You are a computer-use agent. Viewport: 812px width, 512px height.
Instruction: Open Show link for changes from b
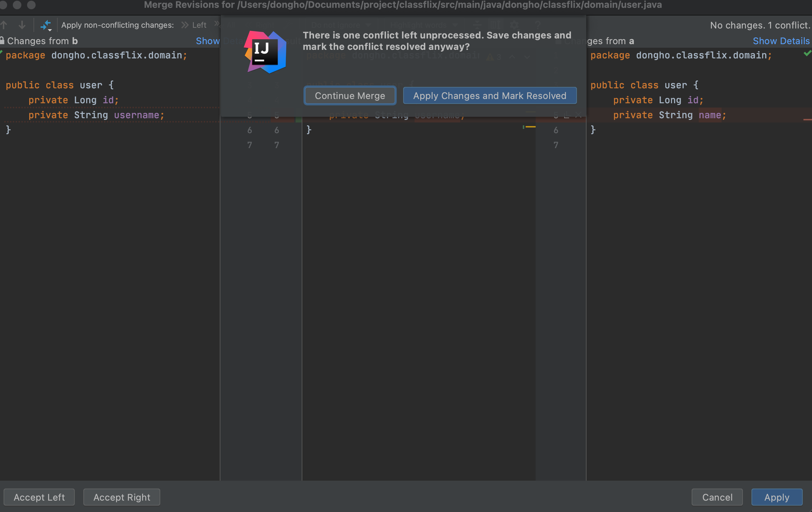pyautogui.click(x=208, y=41)
